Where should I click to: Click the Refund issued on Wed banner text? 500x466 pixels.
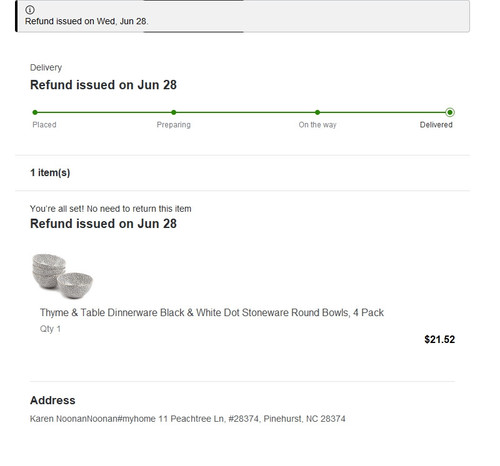[x=86, y=21]
